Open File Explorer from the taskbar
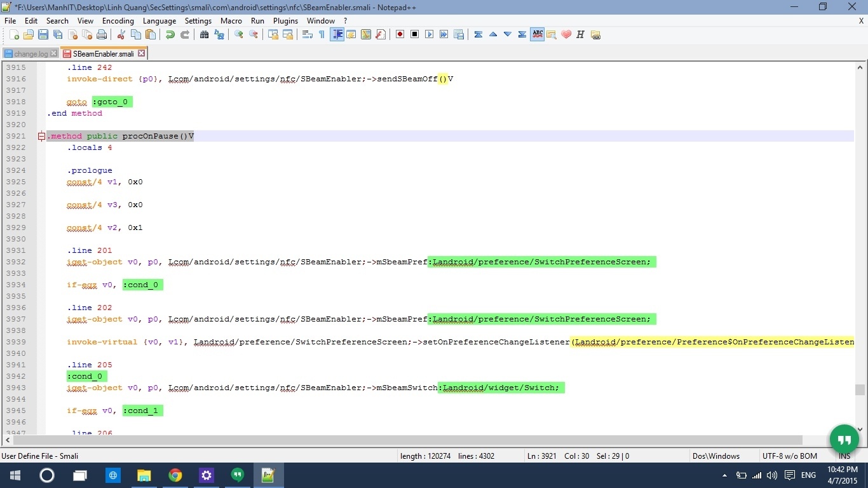868x488 pixels. click(144, 475)
